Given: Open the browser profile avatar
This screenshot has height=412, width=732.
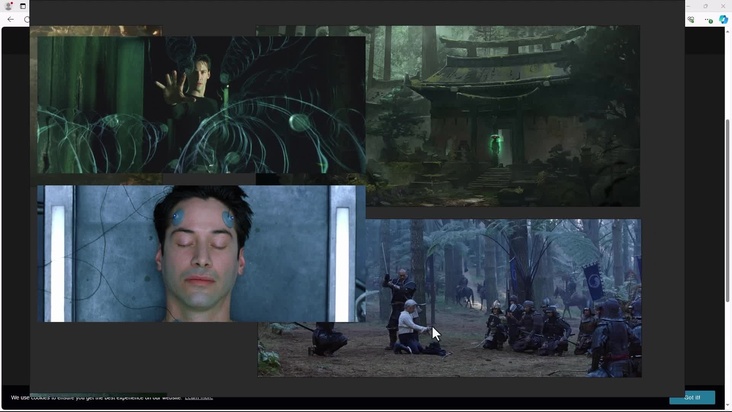Looking at the screenshot, I should [x=8, y=6].
